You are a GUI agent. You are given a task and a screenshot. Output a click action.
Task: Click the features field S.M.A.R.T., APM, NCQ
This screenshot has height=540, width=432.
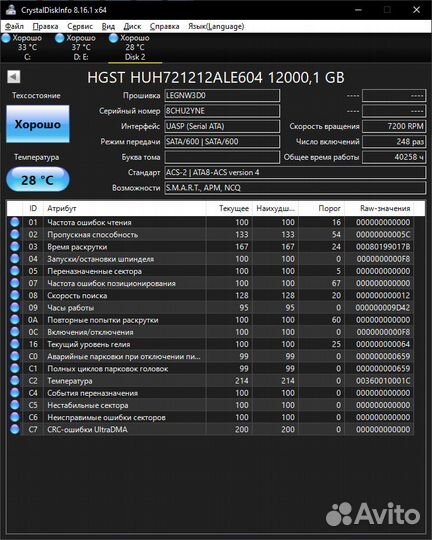295,188
